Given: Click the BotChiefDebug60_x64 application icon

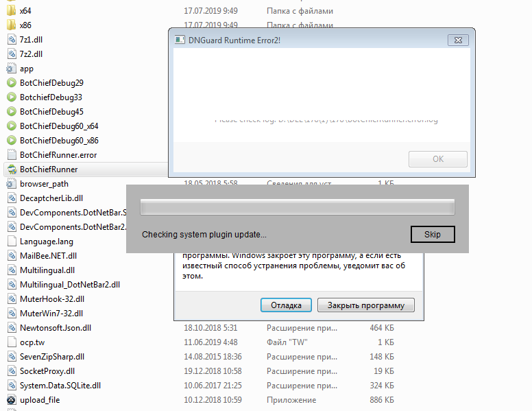Looking at the screenshot, I should [x=12, y=126].
